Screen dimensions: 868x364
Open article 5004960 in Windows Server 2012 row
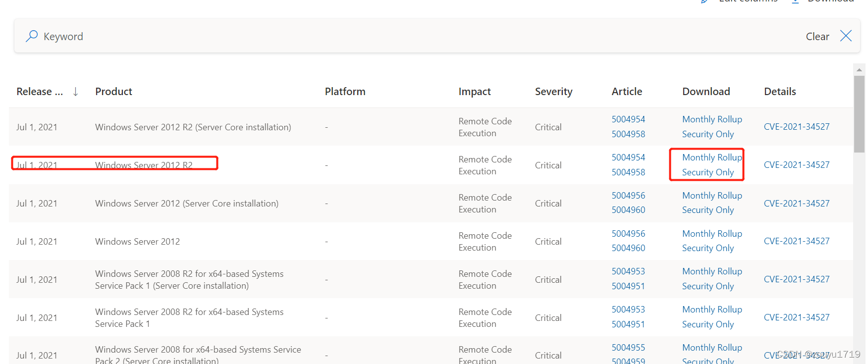[x=628, y=248]
